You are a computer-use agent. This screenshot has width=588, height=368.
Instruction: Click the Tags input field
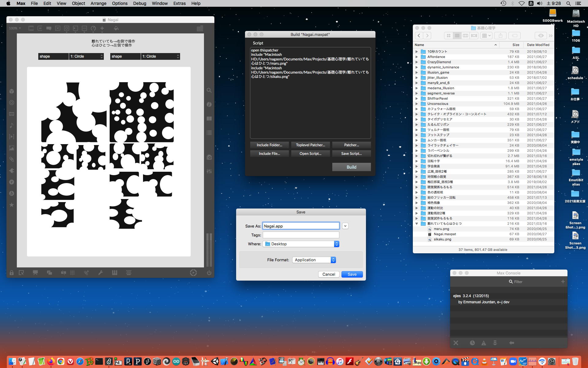[301, 235]
